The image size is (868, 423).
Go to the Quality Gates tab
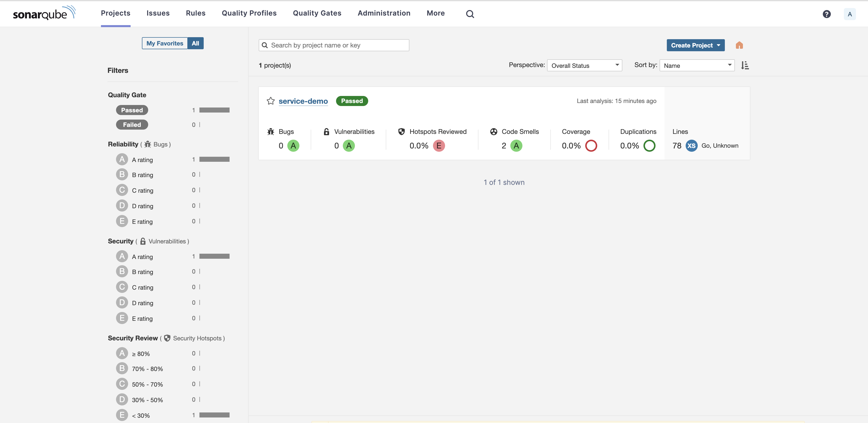317,13
